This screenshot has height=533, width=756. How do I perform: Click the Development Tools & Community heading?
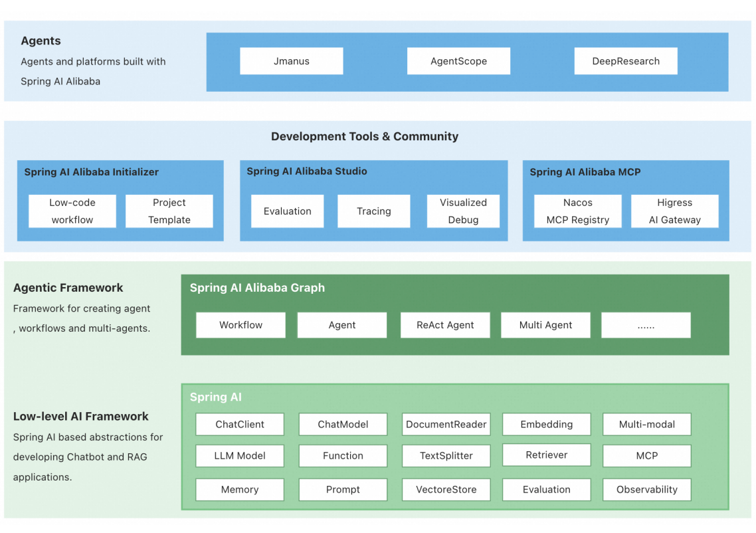(x=365, y=136)
